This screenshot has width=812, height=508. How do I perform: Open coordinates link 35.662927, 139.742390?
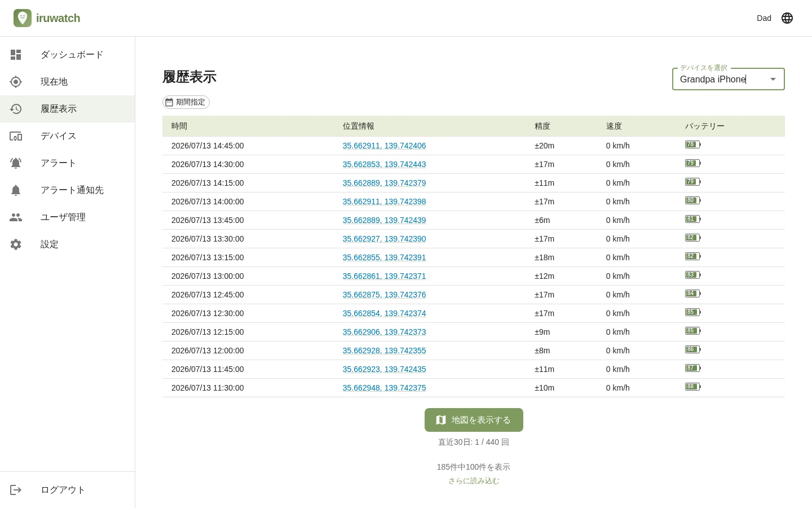[385, 239]
